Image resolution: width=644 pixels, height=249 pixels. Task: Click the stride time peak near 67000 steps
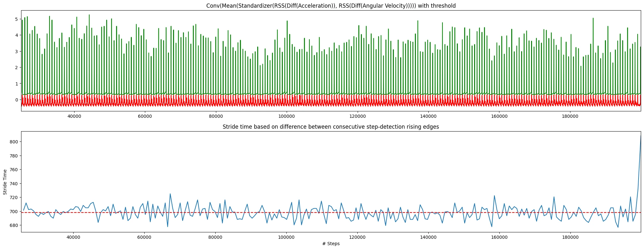(x=170, y=194)
